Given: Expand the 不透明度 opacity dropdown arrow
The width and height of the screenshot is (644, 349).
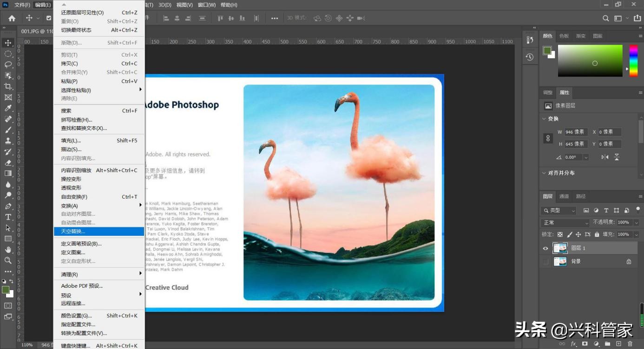Looking at the screenshot, I should pyautogui.click(x=636, y=223).
